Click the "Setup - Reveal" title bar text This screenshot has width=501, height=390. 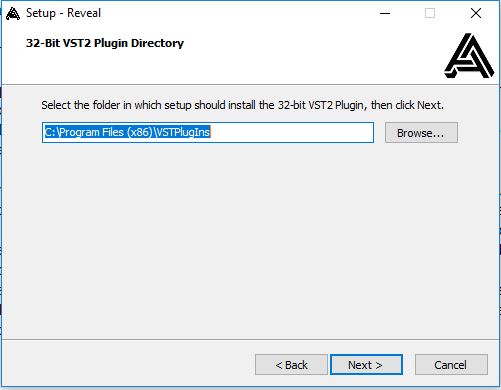63,13
